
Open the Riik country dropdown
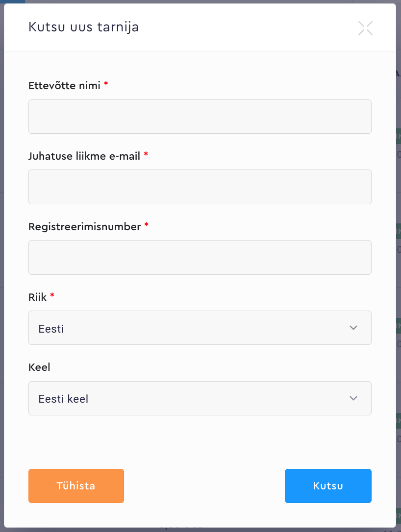pyautogui.click(x=200, y=328)
